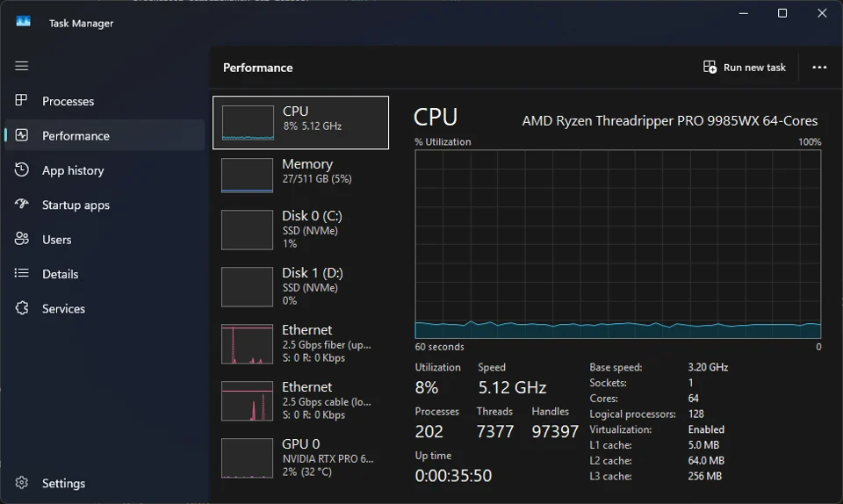Click the Disk 1 (D:) label
This screenshot has height=504, width=843.
[x=313, y=272]
